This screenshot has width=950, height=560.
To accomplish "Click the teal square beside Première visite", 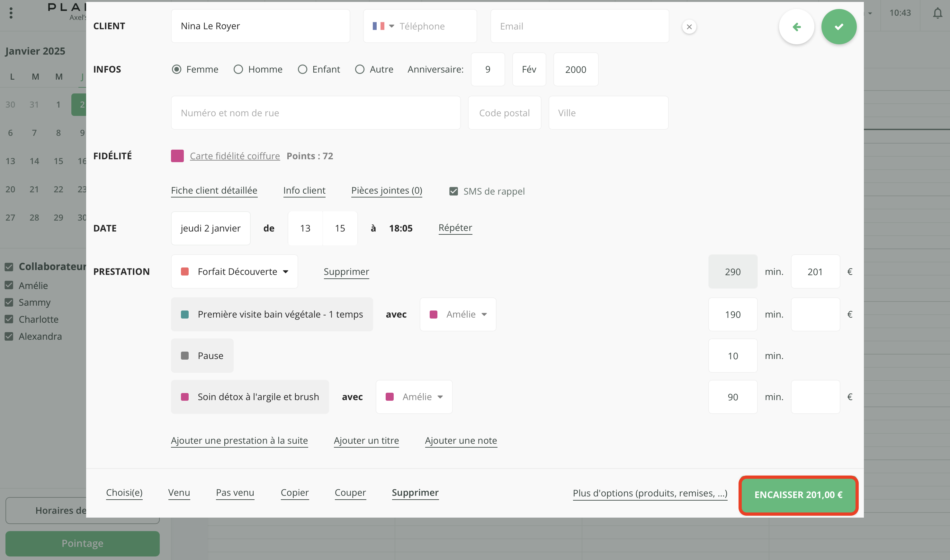I will (x=185, y=314).
